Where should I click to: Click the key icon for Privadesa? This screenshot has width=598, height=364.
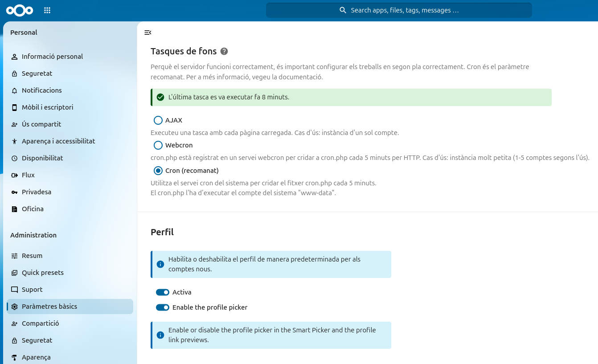15,192
